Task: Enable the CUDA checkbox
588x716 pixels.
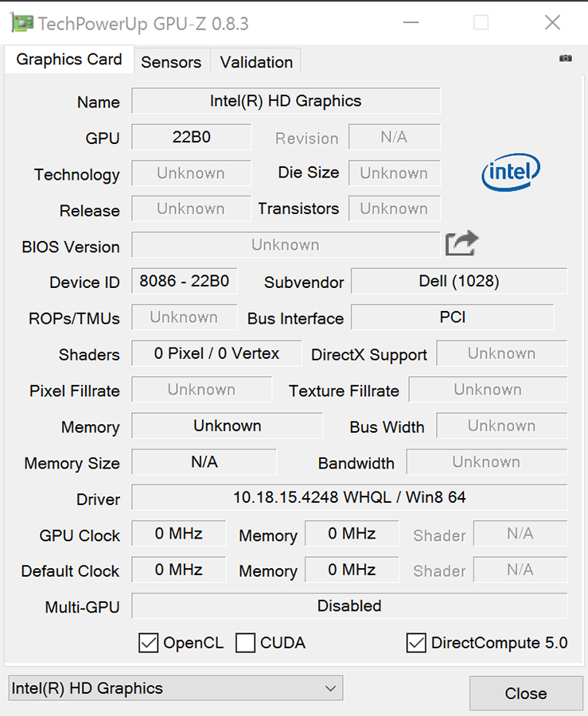Action: [x=246, y=643]
